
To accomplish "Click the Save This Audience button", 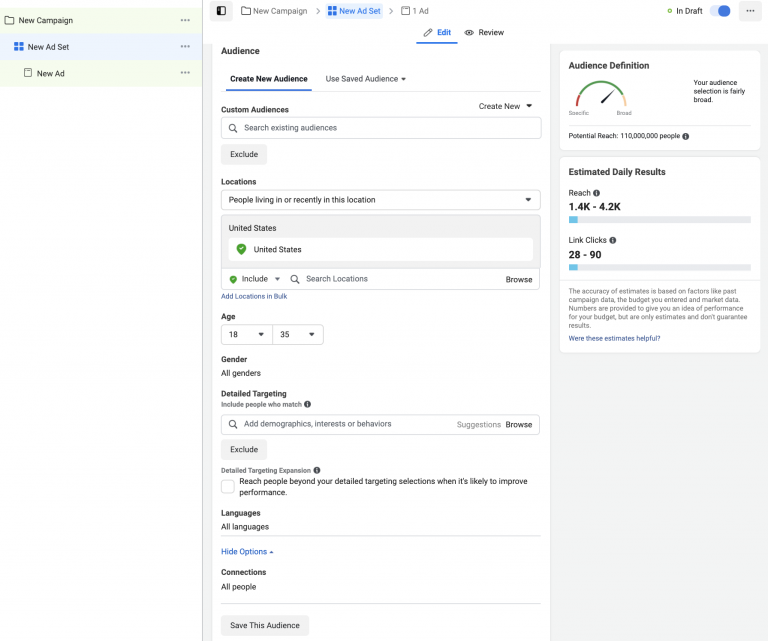I will [x=265, y=625].
